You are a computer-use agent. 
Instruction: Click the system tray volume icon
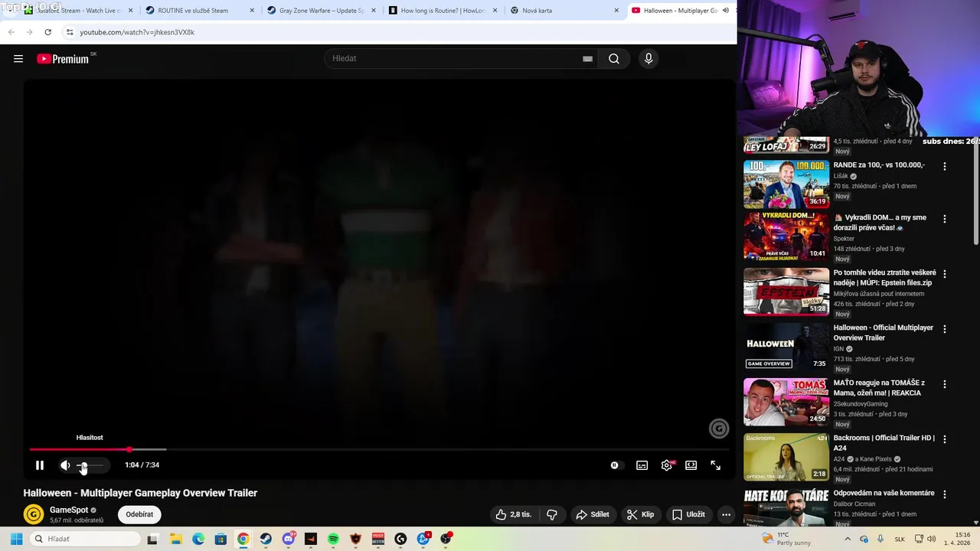coord(932,539)
